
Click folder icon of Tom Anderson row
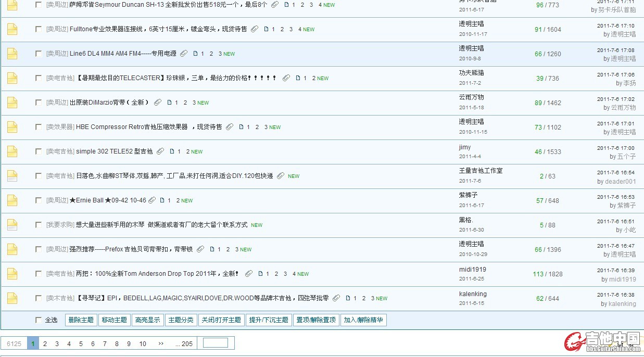tap(12, 274)
